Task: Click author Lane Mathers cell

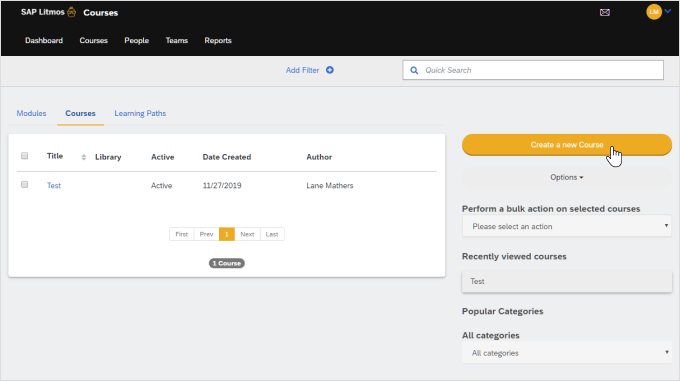Action: [x=330, y=186]
